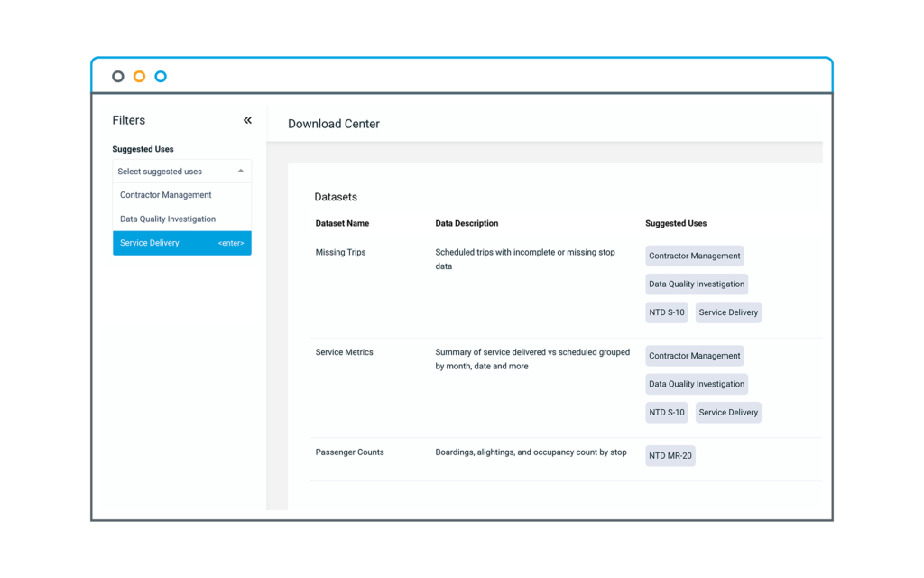Click the Download Center header
The height and width of the screenshot is (578, 924).
click(x=334, y=124)
